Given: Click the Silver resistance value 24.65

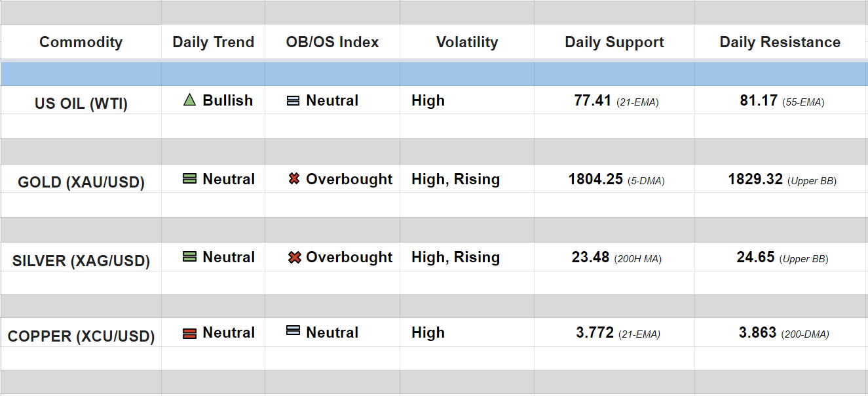Looking at the screenshot, I should (x=755, y=257).
